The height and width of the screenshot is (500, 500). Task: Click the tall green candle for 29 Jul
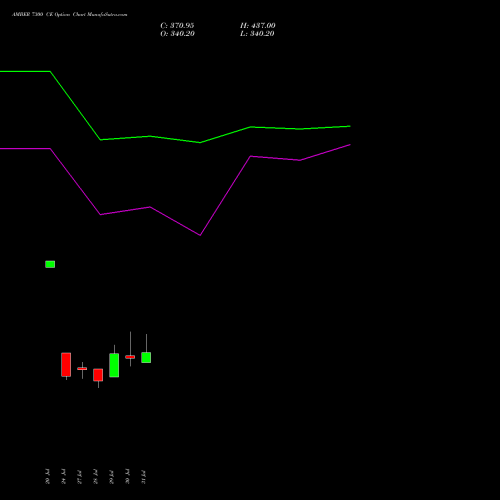114,365
